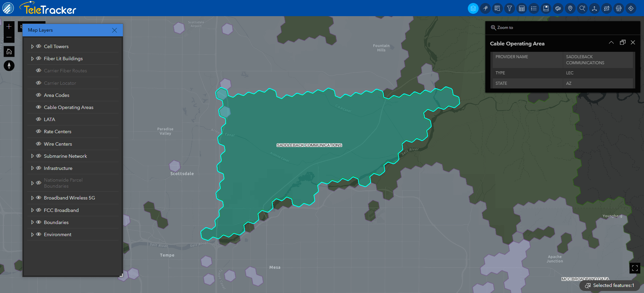The image size is (644, 293).
Task: Open the query search document tool
Action: (497, 8)
